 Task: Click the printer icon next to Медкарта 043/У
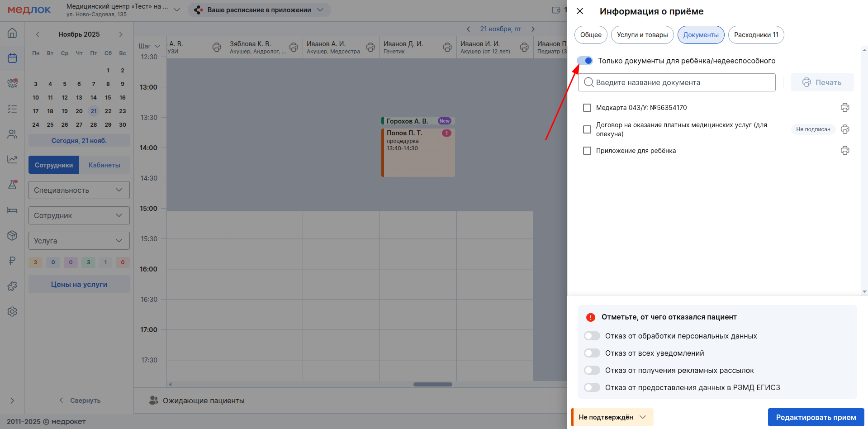pyautogui.click(x=844, y=108)
